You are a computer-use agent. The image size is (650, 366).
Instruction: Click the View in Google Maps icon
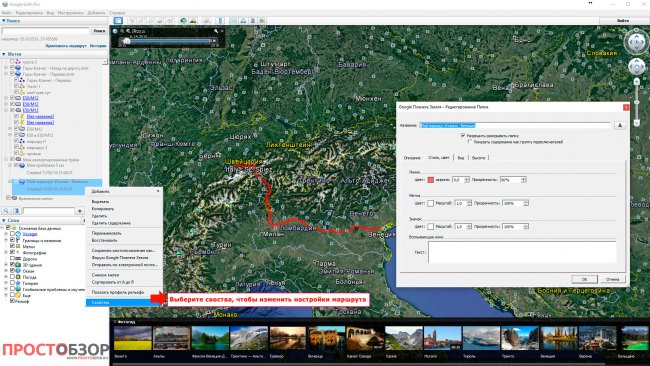pyautogui.click(x=262, y=20)
